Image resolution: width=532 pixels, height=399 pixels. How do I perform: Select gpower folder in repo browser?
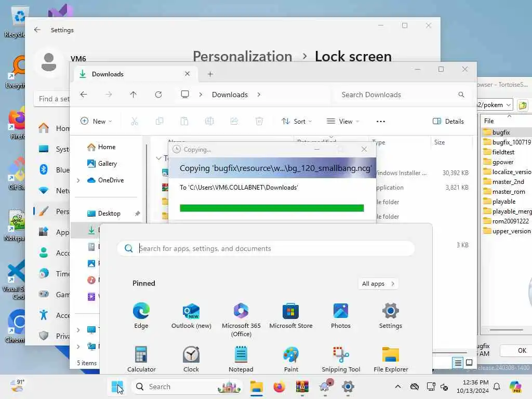502,162
